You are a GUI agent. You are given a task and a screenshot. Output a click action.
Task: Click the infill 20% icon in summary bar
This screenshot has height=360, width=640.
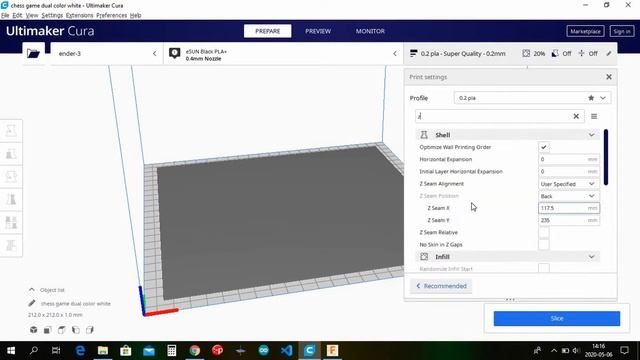click(x=526, y=53)
